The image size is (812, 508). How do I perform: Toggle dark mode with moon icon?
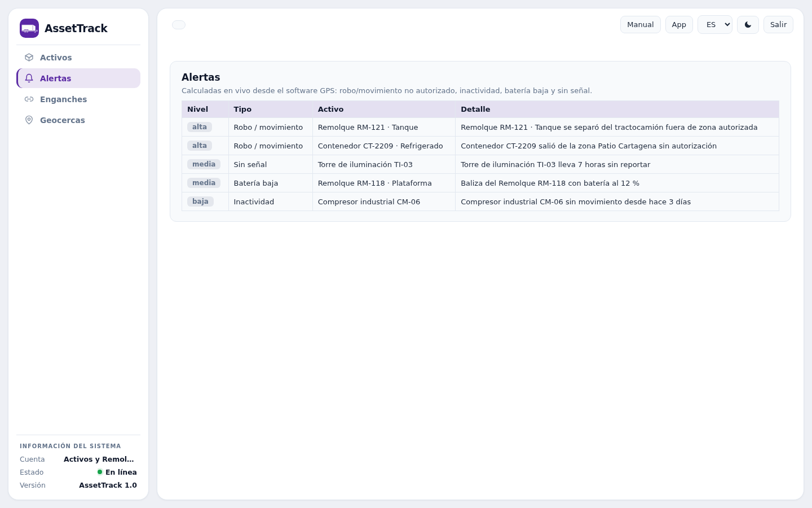point(748,25)
